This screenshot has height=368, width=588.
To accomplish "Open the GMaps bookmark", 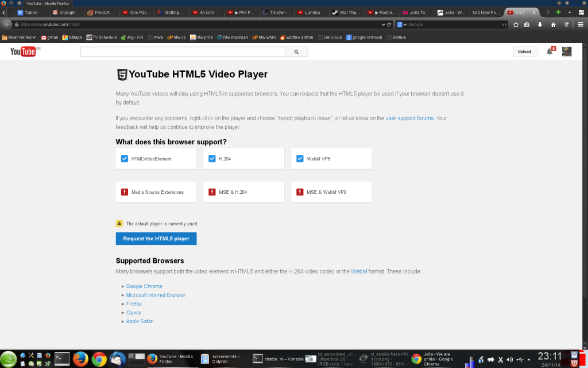I will [x=72, y=37].
